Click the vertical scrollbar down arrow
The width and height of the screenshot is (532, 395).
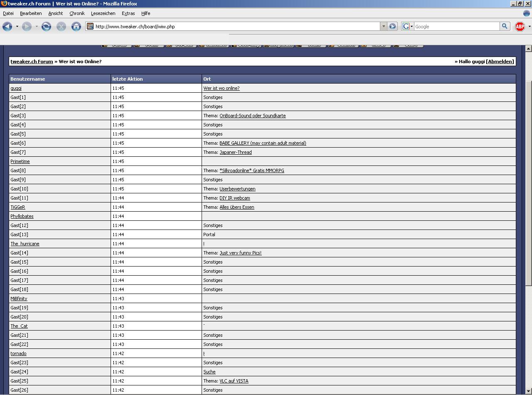click(528, 392)
